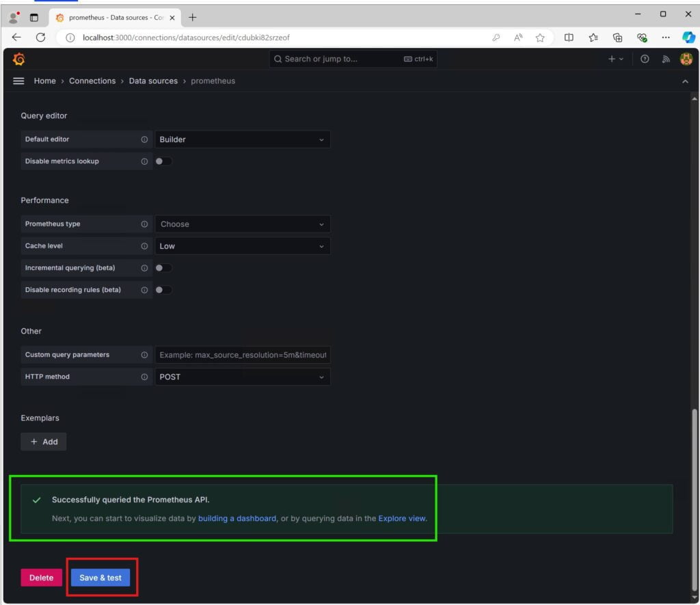This screenshot has height=605, width=700.
Task: Click info icon next to Default editor
Action: [144, 139]
